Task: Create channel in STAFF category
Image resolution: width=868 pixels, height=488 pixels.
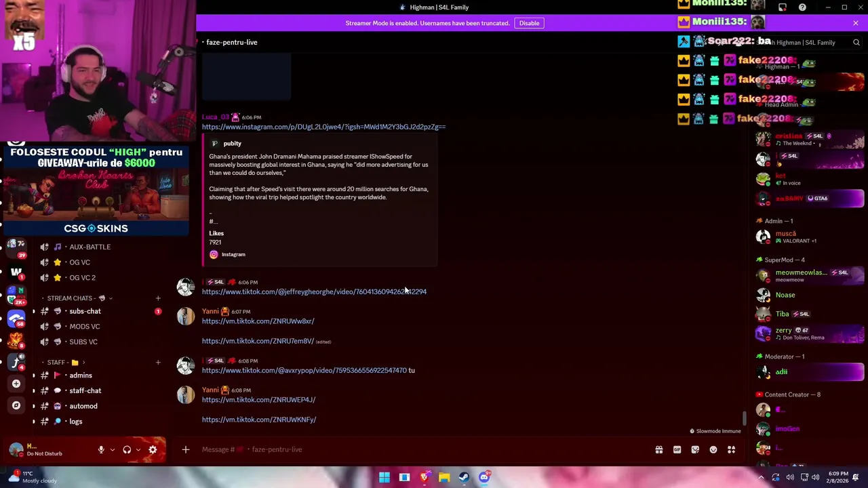Action: [158, 363]
